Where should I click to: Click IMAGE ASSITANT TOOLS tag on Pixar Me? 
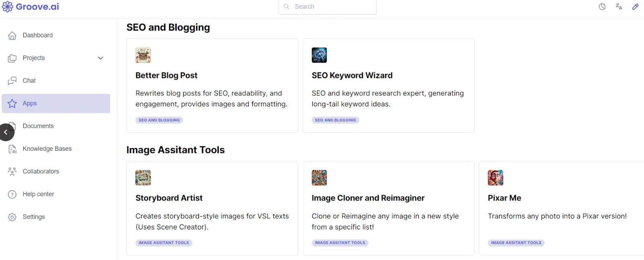(x=516, y=243)
